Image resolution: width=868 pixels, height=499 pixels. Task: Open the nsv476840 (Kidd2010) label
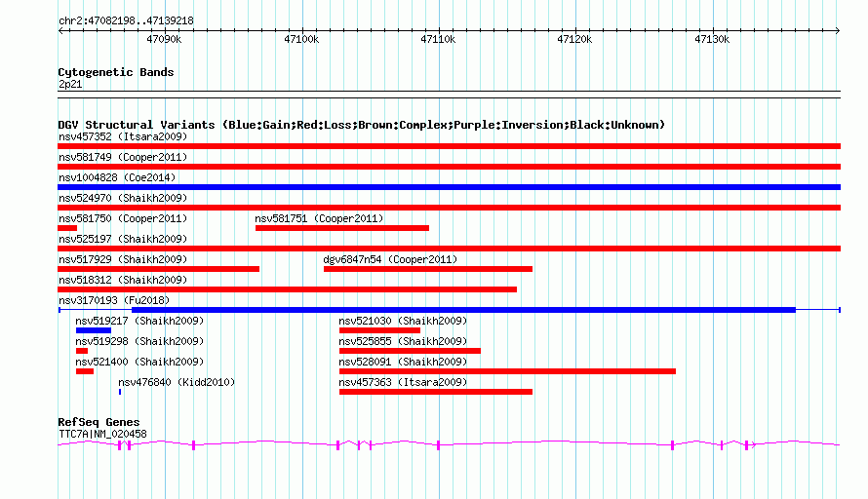177,382
